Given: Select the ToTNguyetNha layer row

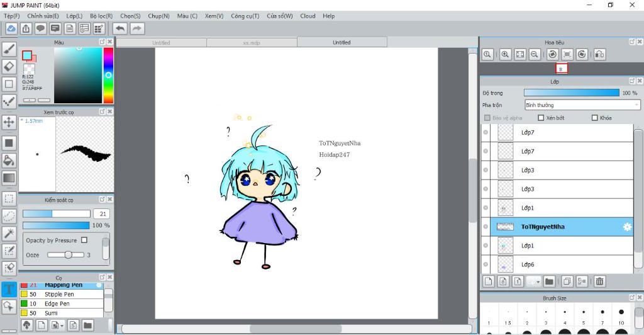Looking at the screenshot, I should (562, 227).
